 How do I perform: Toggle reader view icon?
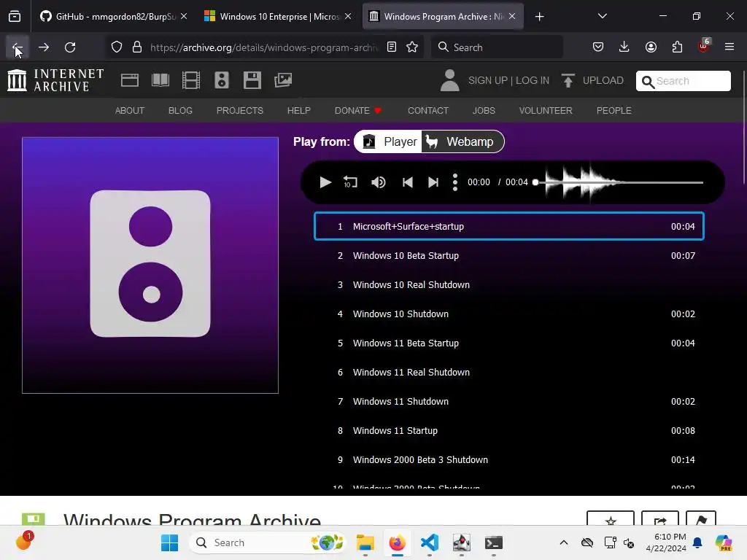click(392, 47)
